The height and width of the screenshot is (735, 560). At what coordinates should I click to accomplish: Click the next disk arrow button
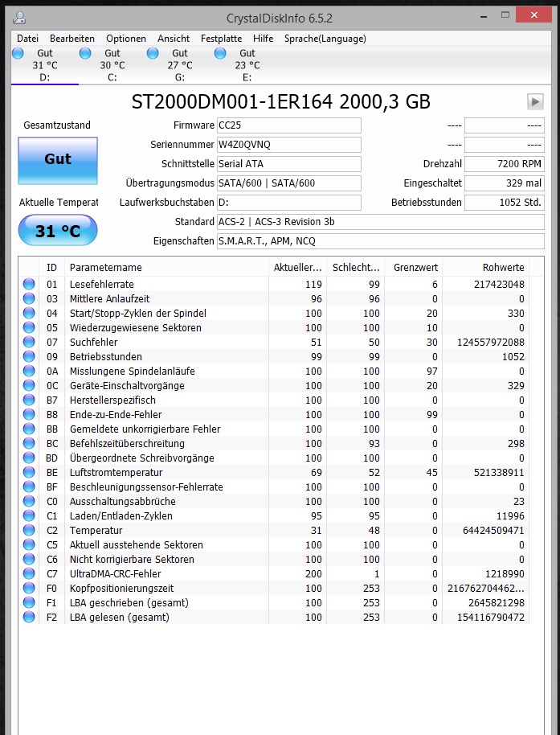pyautogui.click(x=535, y=101)
